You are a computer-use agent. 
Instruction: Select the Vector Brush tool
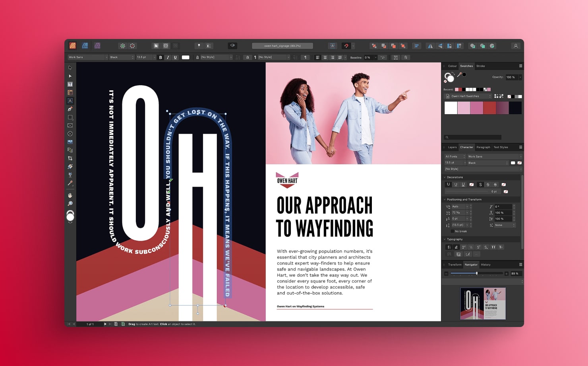click(70, 166)
